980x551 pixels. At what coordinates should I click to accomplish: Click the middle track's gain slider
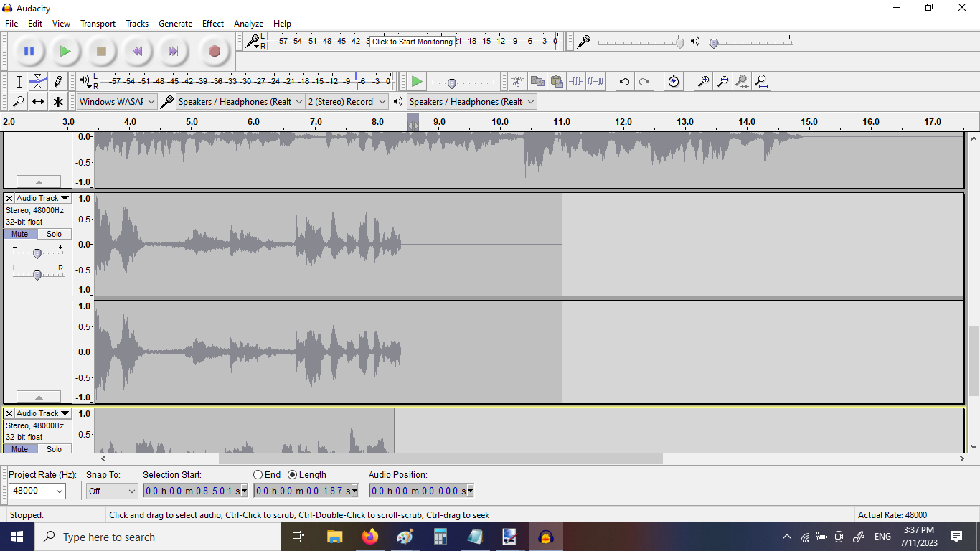point(37,253)
